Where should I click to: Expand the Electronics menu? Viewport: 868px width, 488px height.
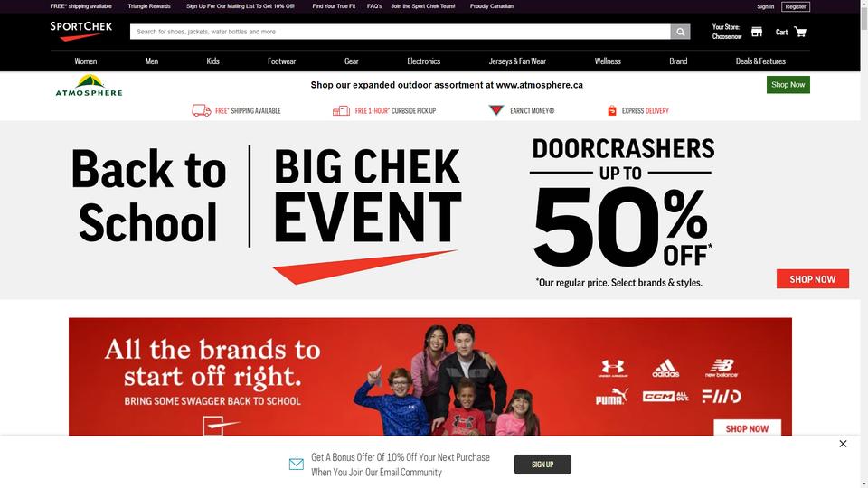point(423,61)
